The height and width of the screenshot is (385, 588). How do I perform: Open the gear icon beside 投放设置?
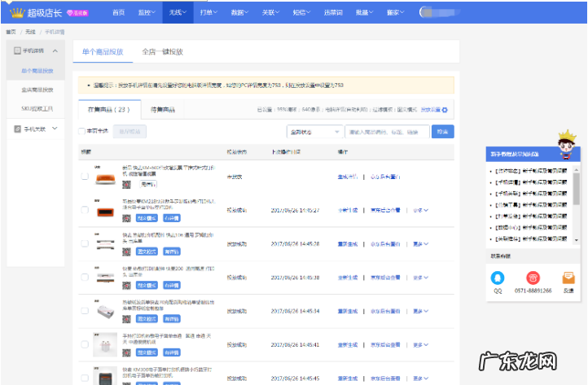[x=445, y=110]
